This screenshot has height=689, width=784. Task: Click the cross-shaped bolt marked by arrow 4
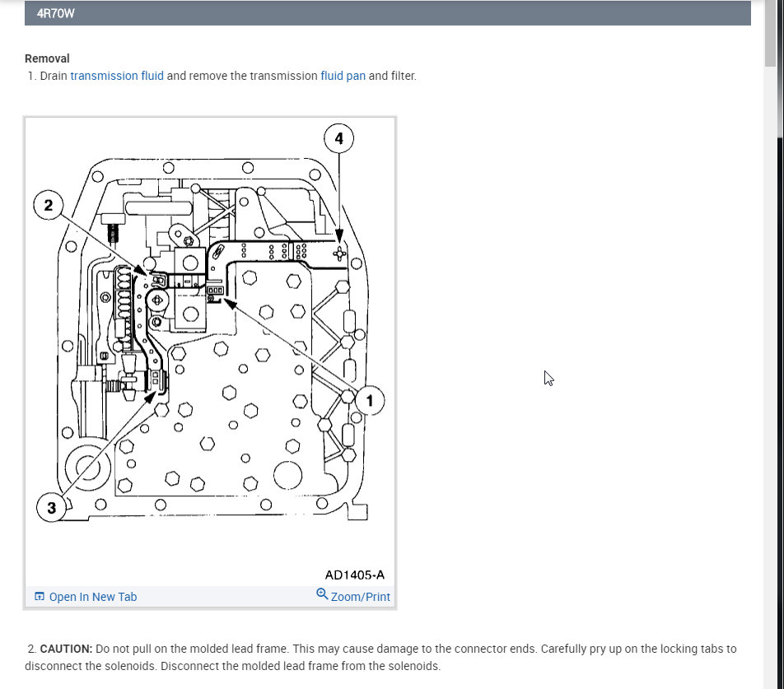coord(339,254)
